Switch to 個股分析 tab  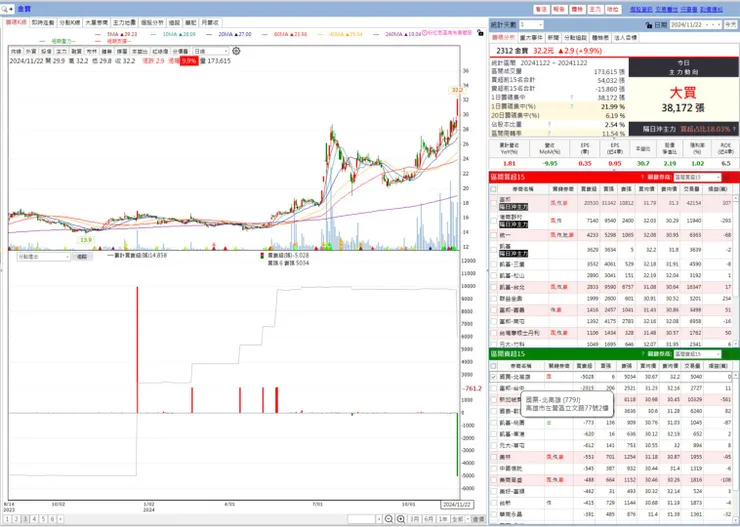[x=152, y=23]
